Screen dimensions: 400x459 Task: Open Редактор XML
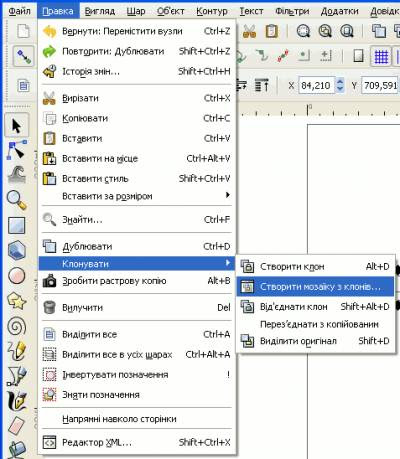click(136, 442)
